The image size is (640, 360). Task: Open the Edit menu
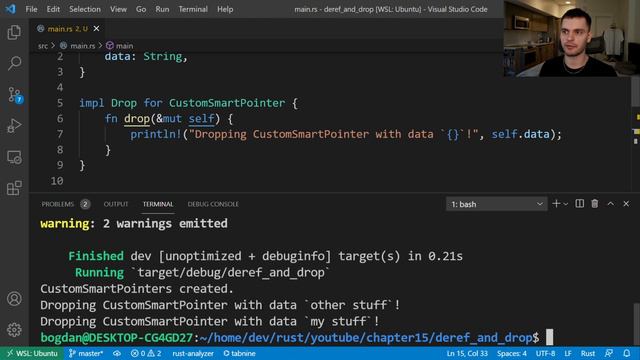tap(53, 9)
